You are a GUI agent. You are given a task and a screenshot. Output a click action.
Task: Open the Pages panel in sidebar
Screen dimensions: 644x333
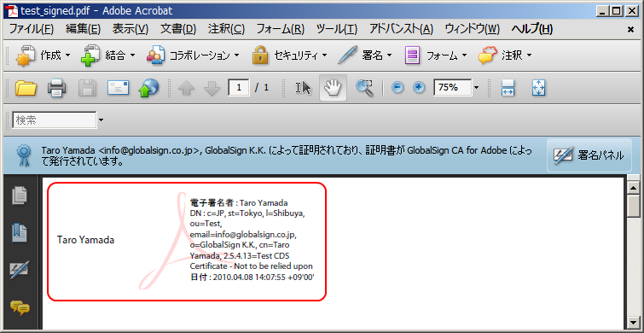pyautogui.click(x=20, y=196)
